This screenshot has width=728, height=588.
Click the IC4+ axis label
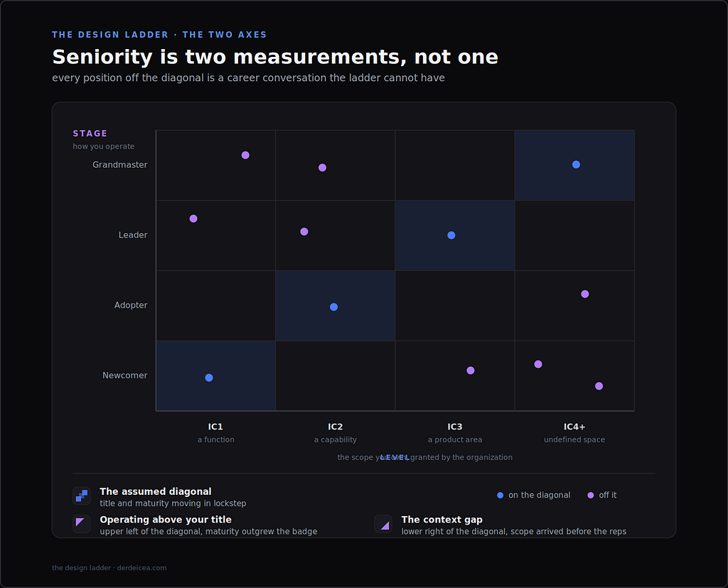[x=574, y=427]
